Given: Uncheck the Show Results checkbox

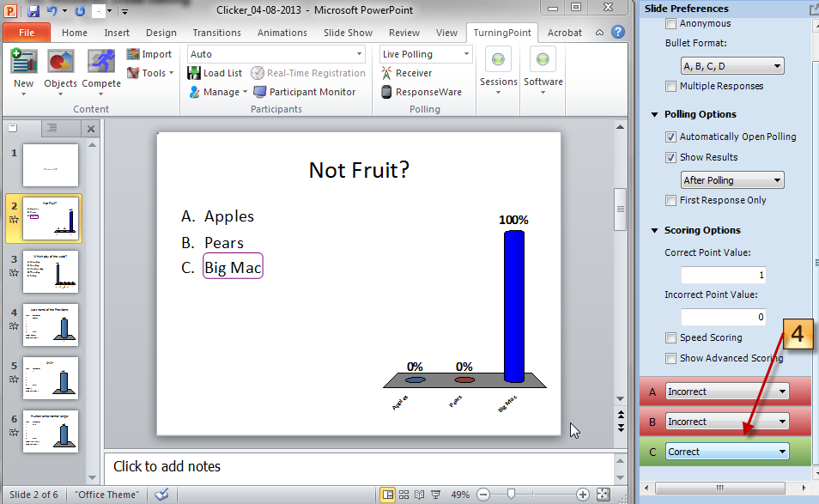Looking at the screenshot, I should point(670,157).
